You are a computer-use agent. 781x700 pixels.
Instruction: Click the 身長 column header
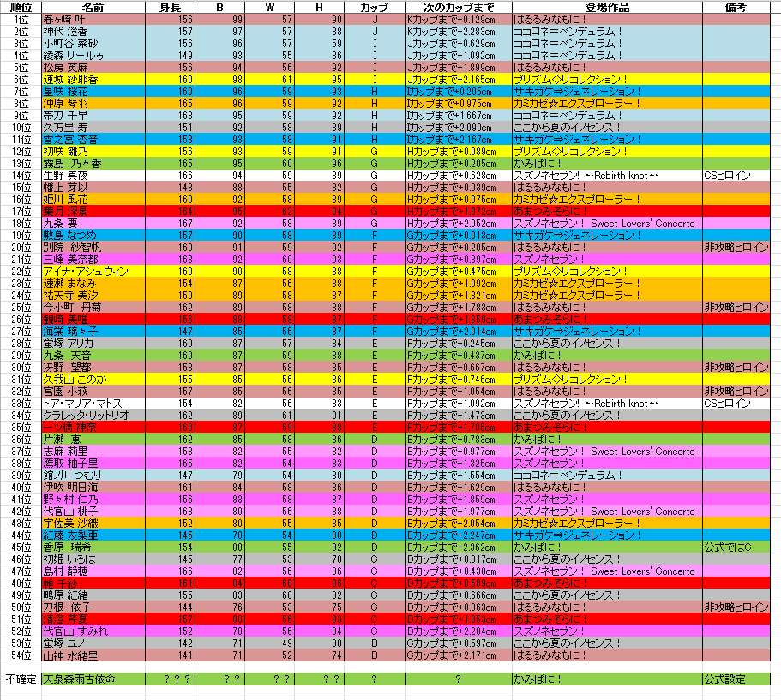(x=170, y=7)
